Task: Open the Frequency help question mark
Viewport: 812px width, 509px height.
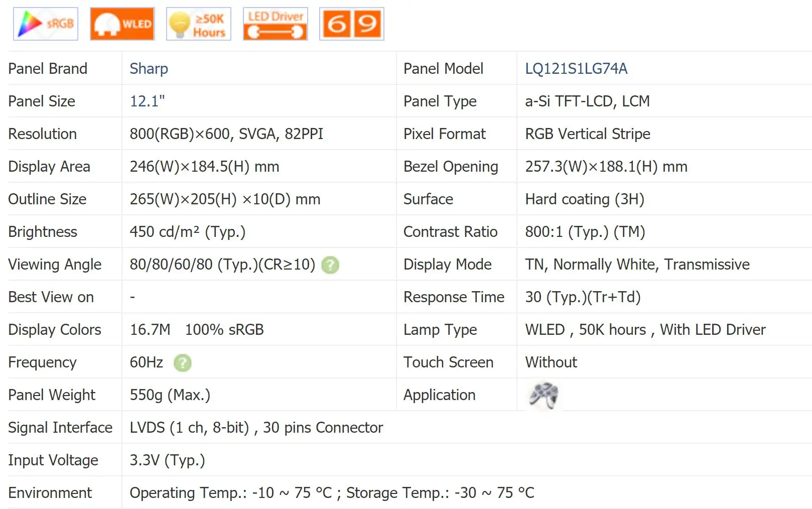Action: [x=183, y=363]
